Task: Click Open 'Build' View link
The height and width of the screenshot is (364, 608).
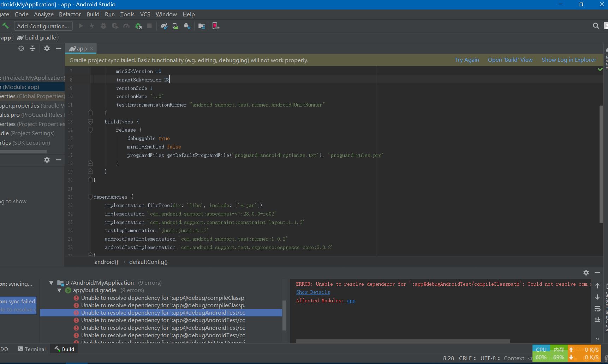Action: pyautogui.click(x=510, y=60)
